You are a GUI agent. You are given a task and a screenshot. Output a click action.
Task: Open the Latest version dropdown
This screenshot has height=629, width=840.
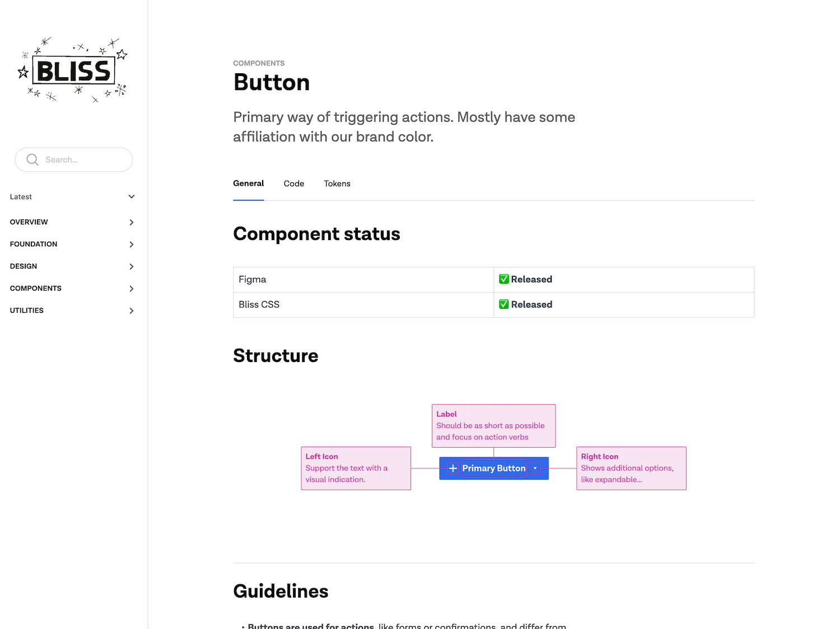[132, 197]
